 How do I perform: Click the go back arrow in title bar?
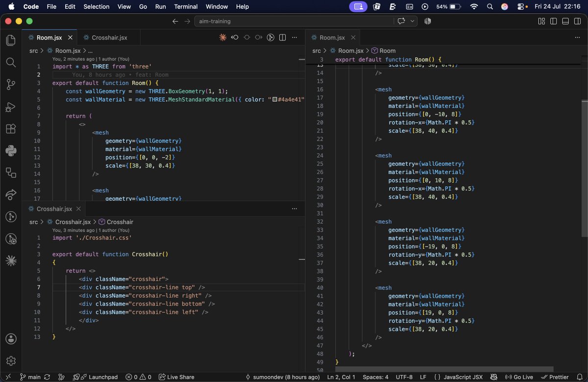(175, 21)
